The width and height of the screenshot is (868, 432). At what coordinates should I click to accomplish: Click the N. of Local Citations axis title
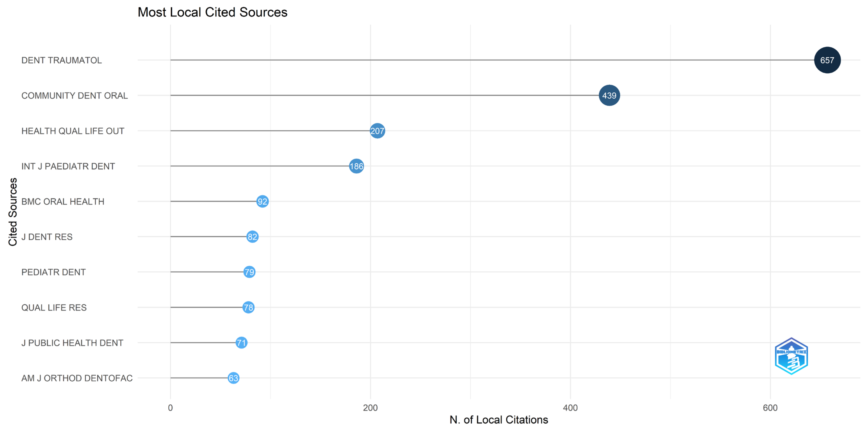click(499, 420)
